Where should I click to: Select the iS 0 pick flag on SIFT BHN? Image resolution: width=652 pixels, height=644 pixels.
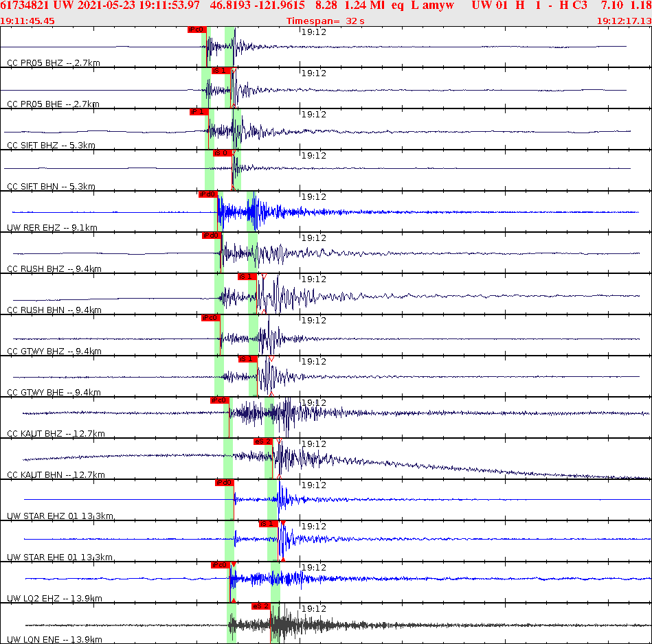pos(224,153)
